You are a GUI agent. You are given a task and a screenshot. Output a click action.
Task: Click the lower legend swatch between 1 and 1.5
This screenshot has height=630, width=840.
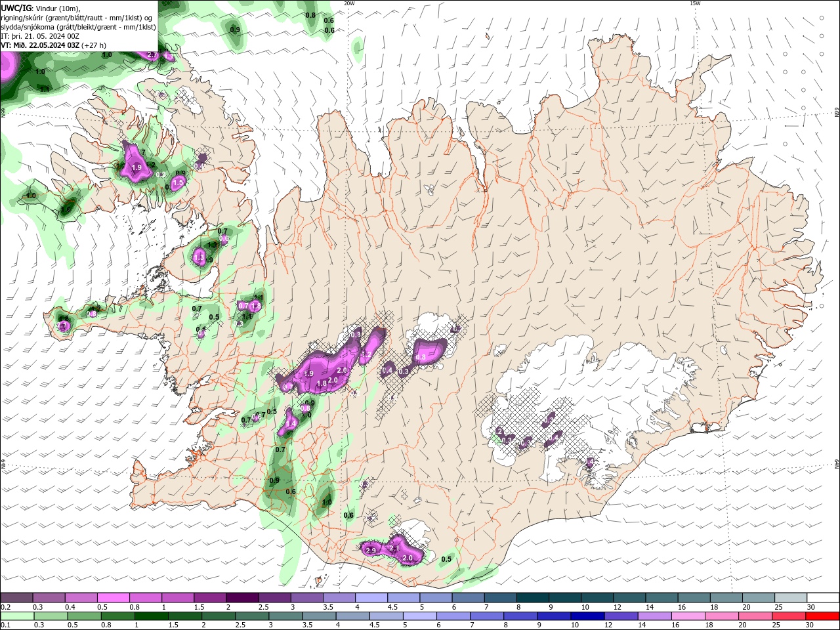[x=151, y=616]
